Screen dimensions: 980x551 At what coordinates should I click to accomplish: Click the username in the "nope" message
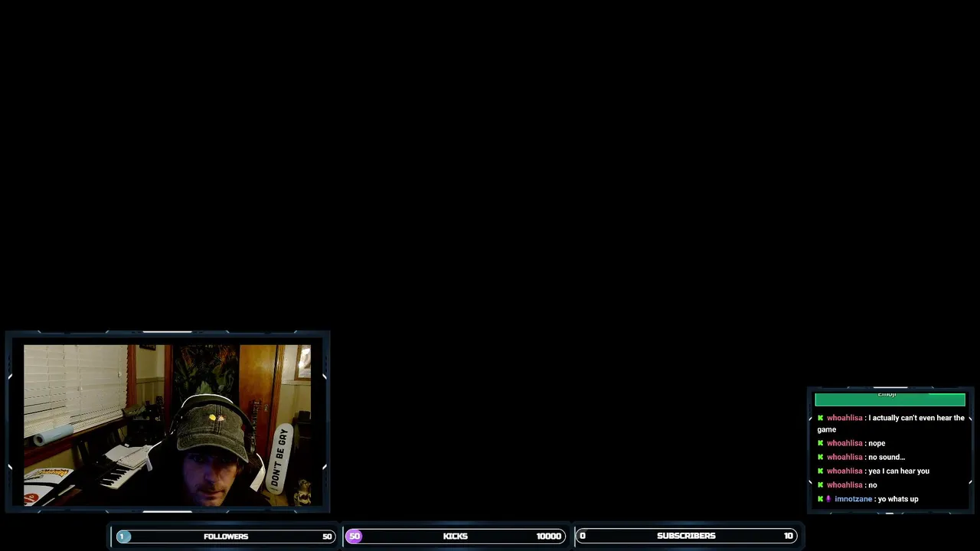coord(844,443)
